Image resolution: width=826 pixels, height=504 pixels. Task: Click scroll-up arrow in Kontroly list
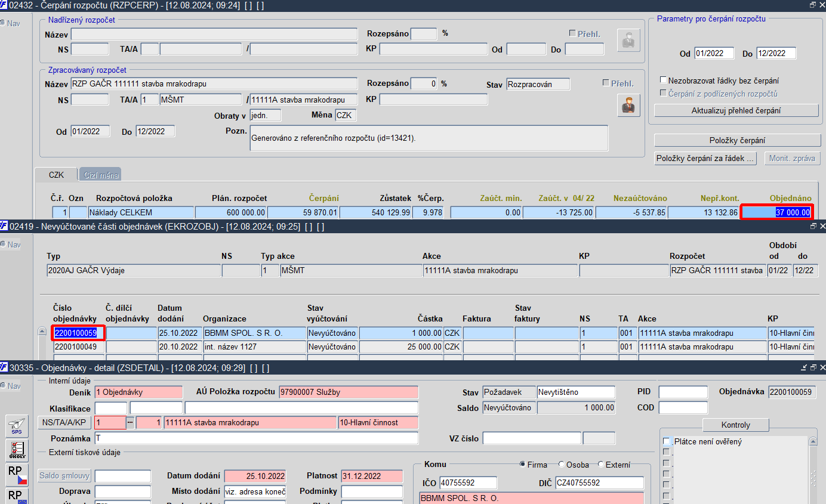point(812,441)
